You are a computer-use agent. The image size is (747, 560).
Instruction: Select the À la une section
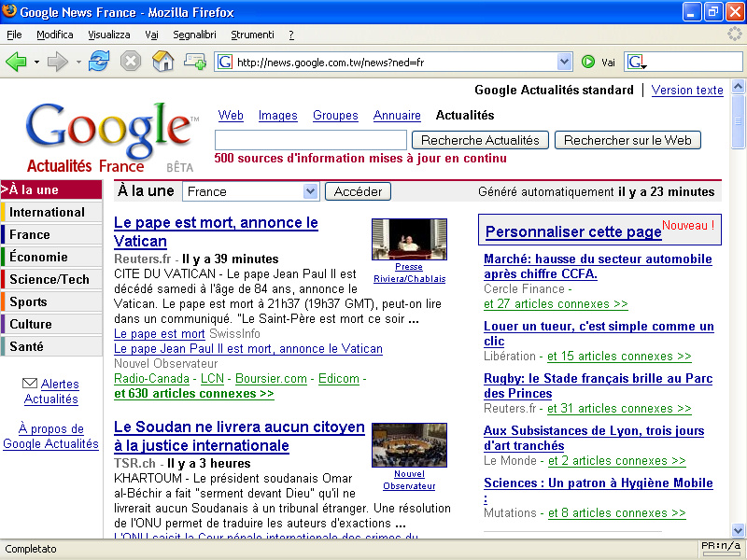point(51,189)
